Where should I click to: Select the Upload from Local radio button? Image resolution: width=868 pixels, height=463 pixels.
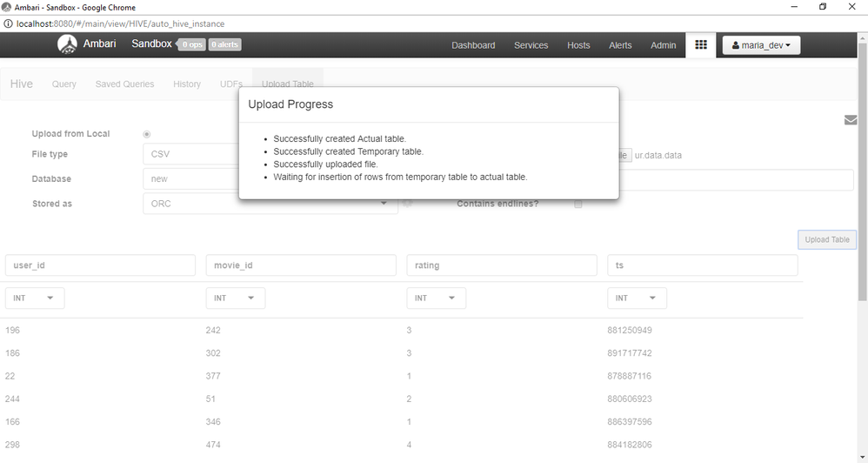(x=147, y=134)
